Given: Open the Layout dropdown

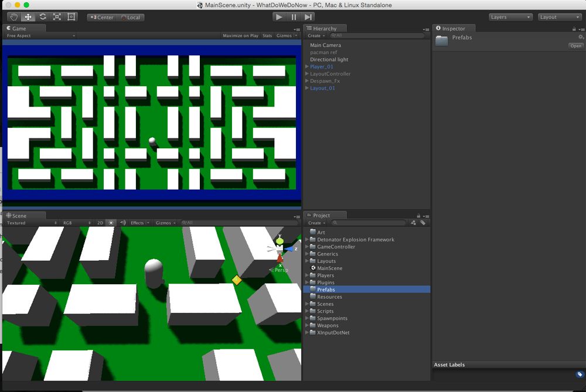Looking at the screenshot, I should click(x=560, y=17).
